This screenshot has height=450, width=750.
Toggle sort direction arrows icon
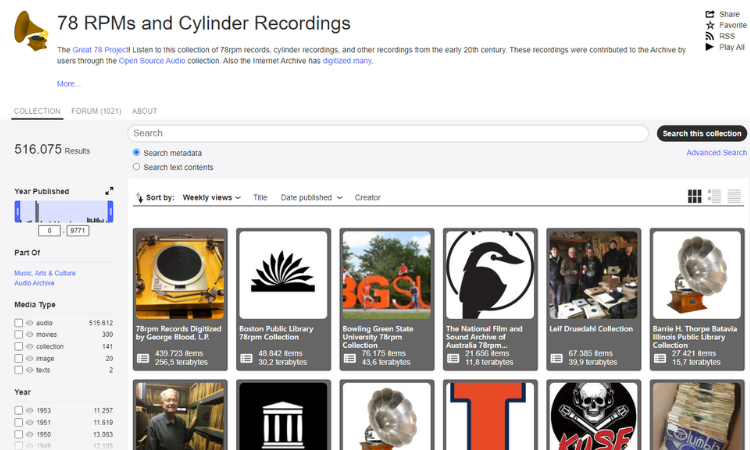pos(139,197)
